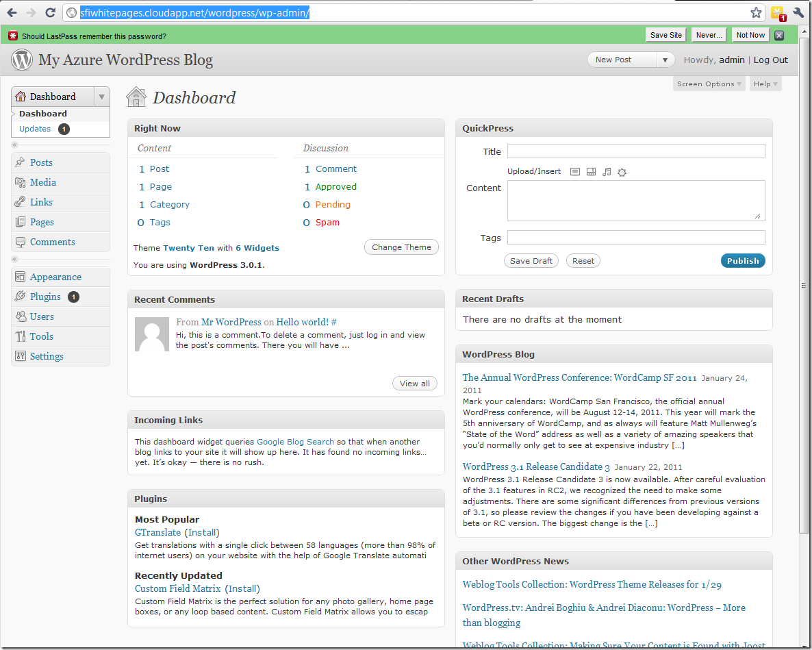Click the Settings icon in sidebar
The height and width of the screenshot is (650, 812).
pyautogui.click(x=20, y=355)
